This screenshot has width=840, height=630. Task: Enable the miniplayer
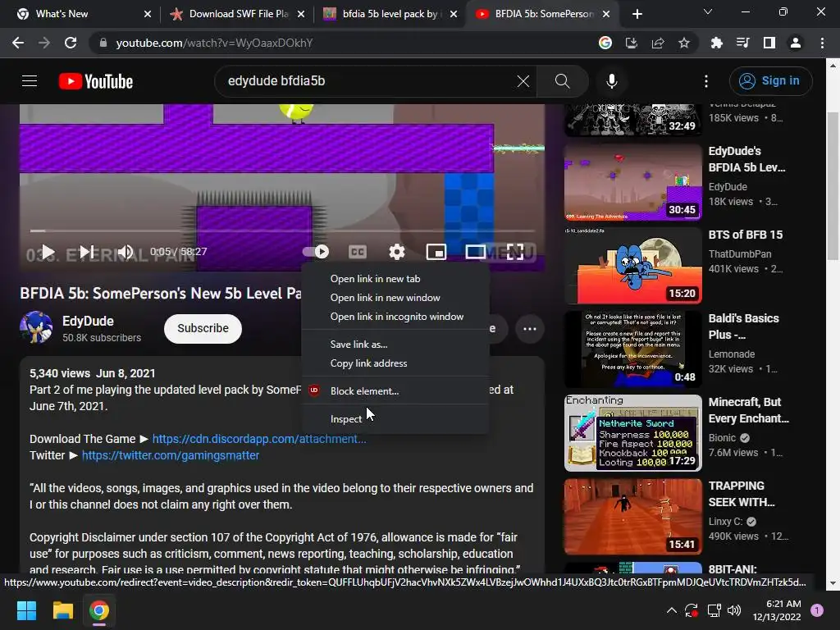(x=436, y=252)
